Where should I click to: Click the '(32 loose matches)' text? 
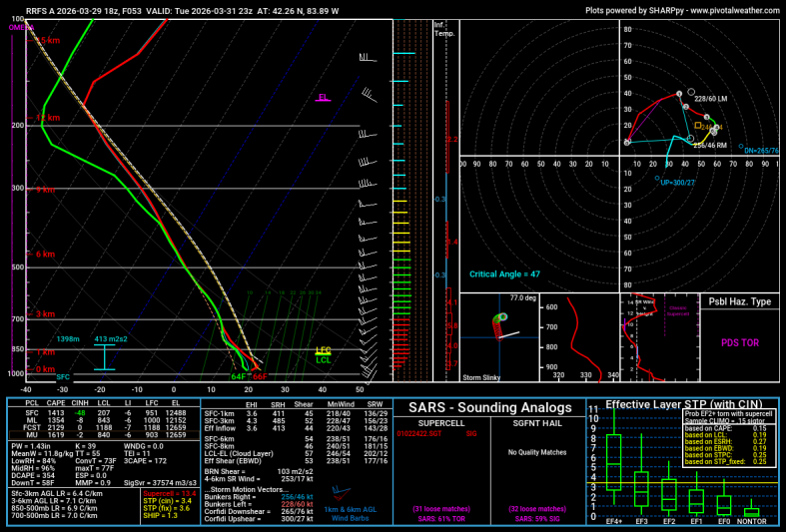coord(537,509)
